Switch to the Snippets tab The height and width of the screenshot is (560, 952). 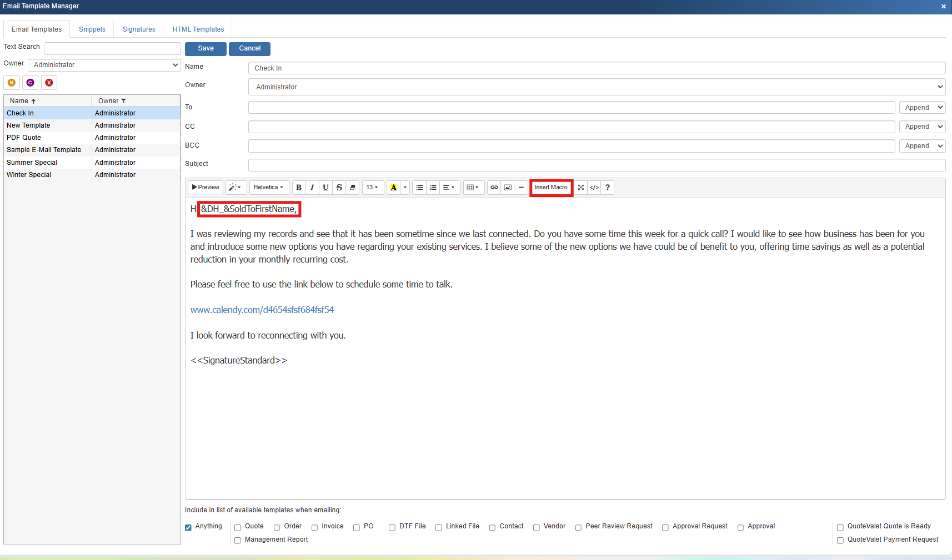tap(92, 29)
